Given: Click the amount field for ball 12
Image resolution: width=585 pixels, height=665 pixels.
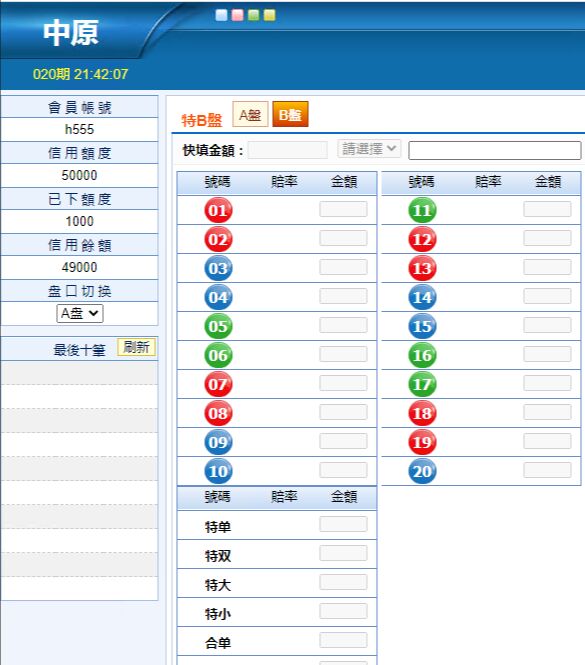Looking at the screenshot, I should click(x=547, y=238).
